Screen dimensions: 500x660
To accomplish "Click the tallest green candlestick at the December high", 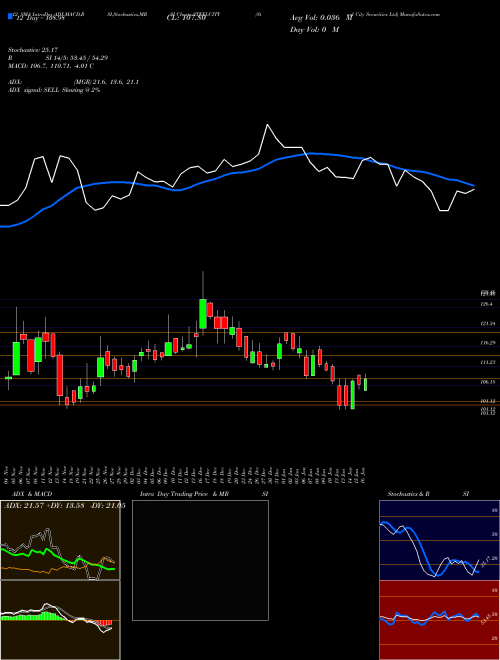I will (203, 314).
